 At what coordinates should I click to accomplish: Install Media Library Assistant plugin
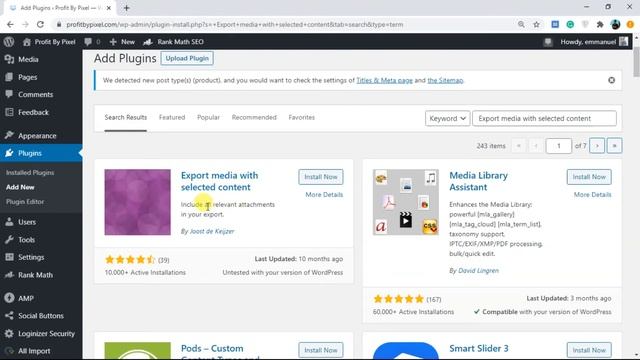(589, 177)
